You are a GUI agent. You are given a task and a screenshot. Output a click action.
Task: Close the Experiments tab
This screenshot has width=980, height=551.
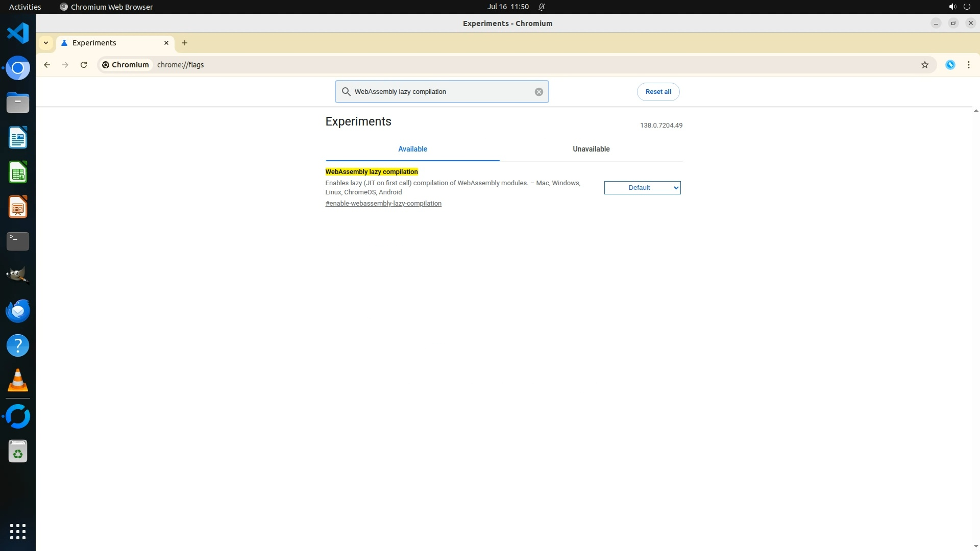click(x=166, y=43)
